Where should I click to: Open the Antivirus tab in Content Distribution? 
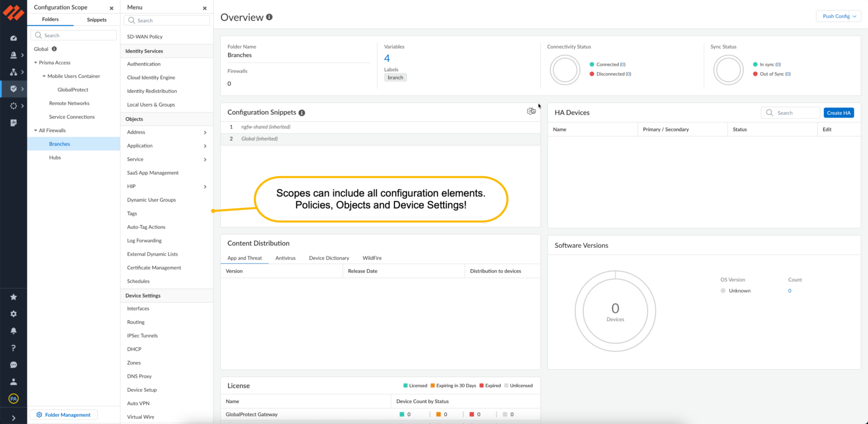coord(285,258)
